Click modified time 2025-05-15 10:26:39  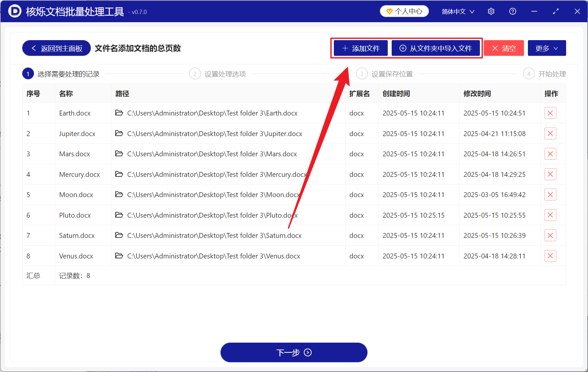click(x=495, y=236)
